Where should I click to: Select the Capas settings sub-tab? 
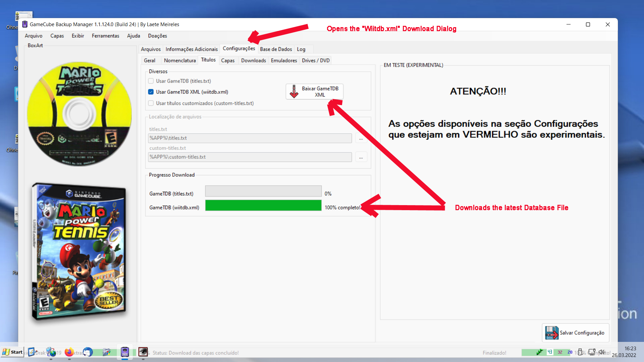228,60
